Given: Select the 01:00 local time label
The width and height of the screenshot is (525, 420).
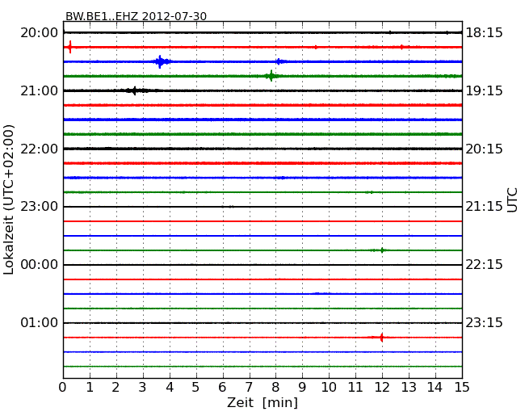Looking at the screenshot, I should point(40,322).
